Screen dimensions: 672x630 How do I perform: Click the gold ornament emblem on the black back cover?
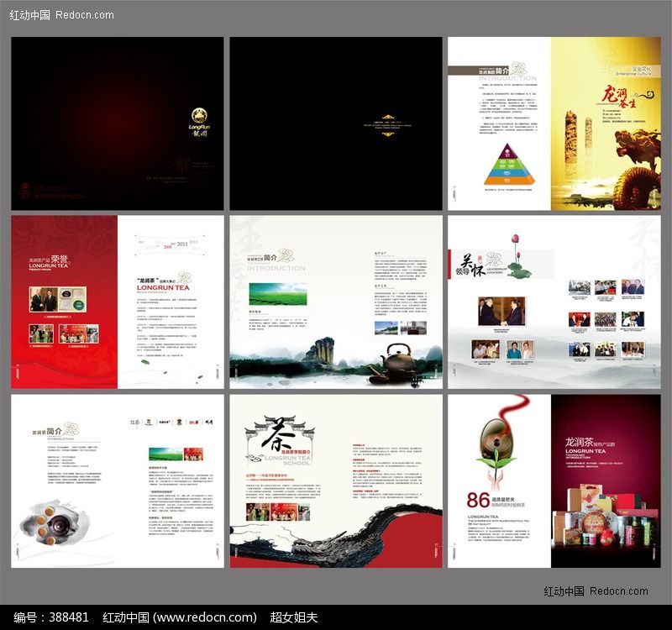coord(388,125)
